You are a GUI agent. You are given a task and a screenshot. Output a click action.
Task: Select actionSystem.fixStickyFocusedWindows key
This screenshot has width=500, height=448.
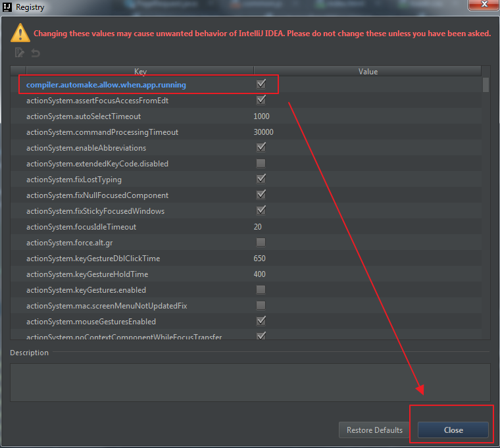pyautogui.click(x=95, y=211)
